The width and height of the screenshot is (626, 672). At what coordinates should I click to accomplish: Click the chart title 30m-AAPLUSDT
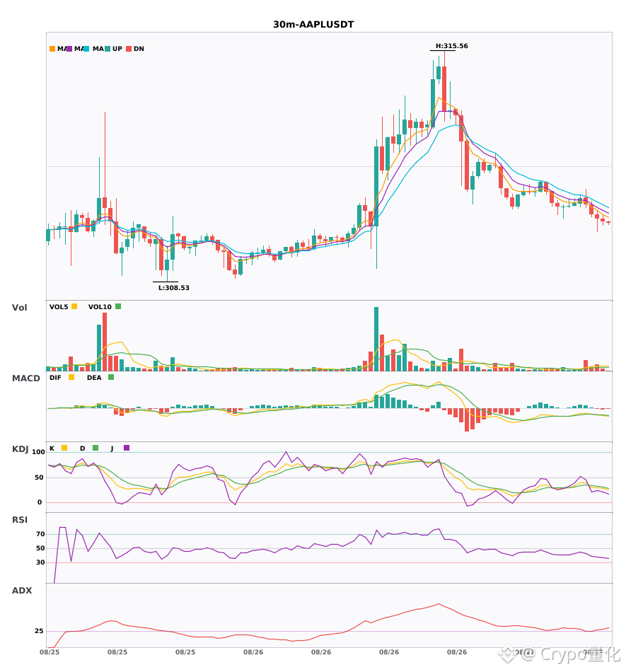click(x=313, y=25)
